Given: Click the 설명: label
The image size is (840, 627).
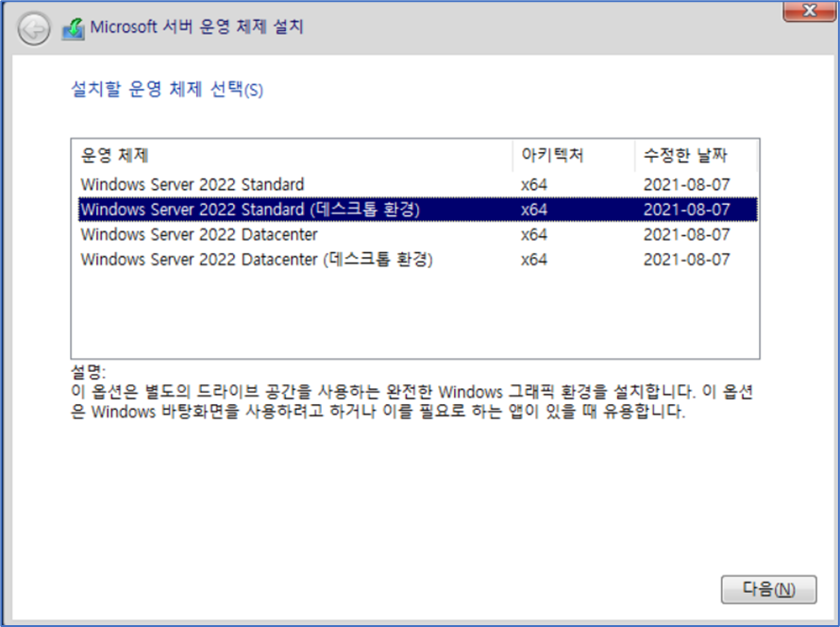Looking at the screenshot, I should (89, 371).
